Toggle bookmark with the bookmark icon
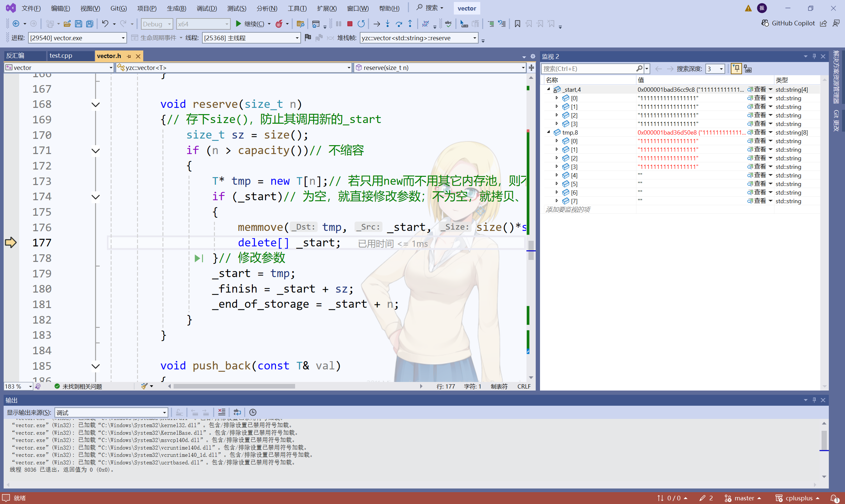 (517, 24)
